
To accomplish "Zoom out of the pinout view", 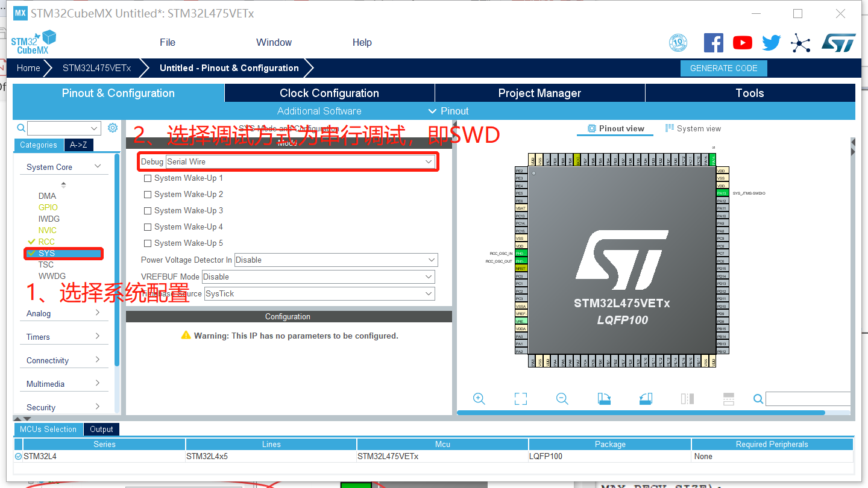I will [x=562, y=399].
